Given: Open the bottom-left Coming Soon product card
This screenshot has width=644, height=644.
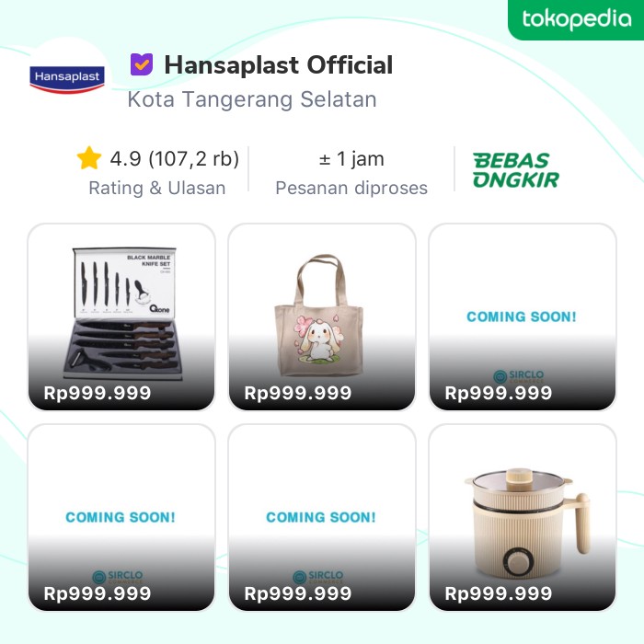Looking at the screenshot, I should click(121, 517).
